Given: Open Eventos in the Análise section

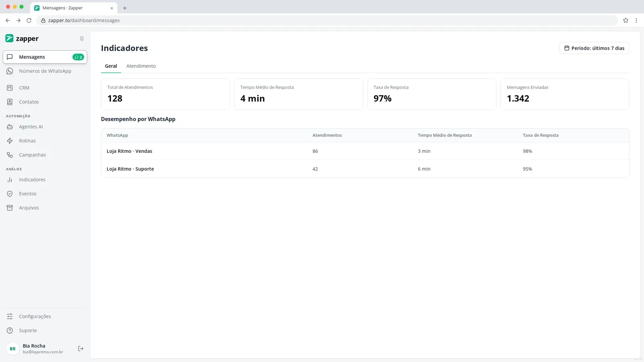Looking at the screenshot, I should 45,194.
